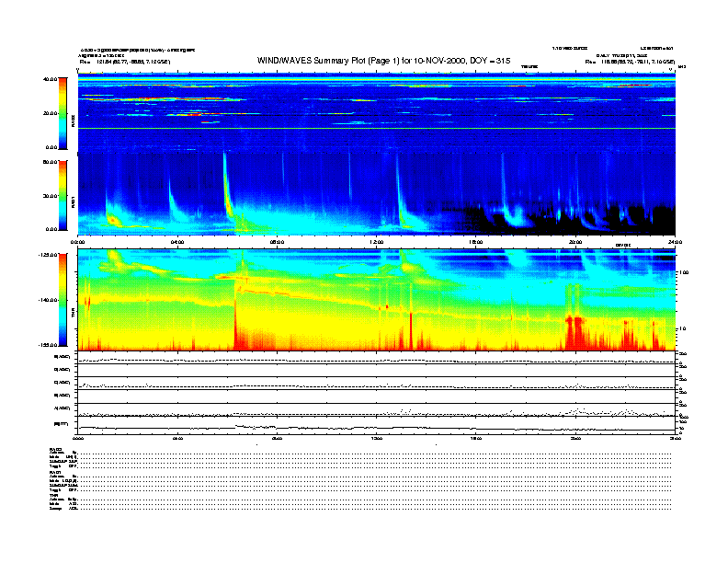Click the 16:00 tick label under RAD1 spectrogram

coord(476,242)
